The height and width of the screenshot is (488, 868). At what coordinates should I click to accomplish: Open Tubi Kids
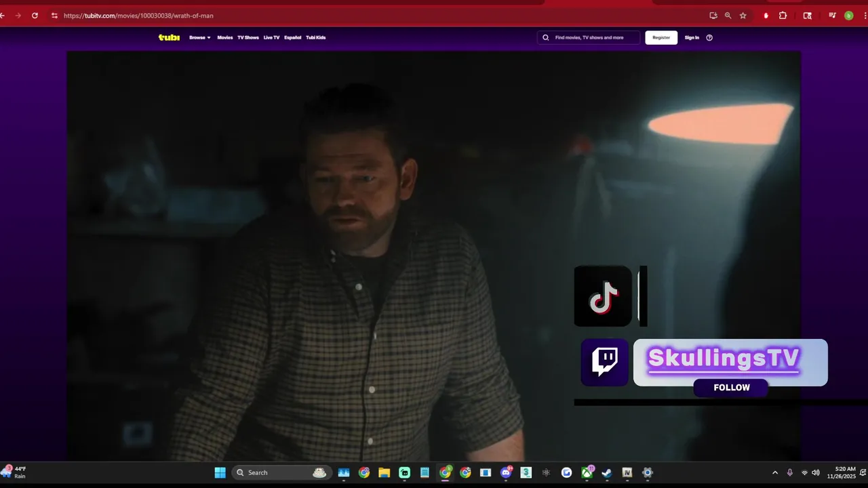click(316, 37)
